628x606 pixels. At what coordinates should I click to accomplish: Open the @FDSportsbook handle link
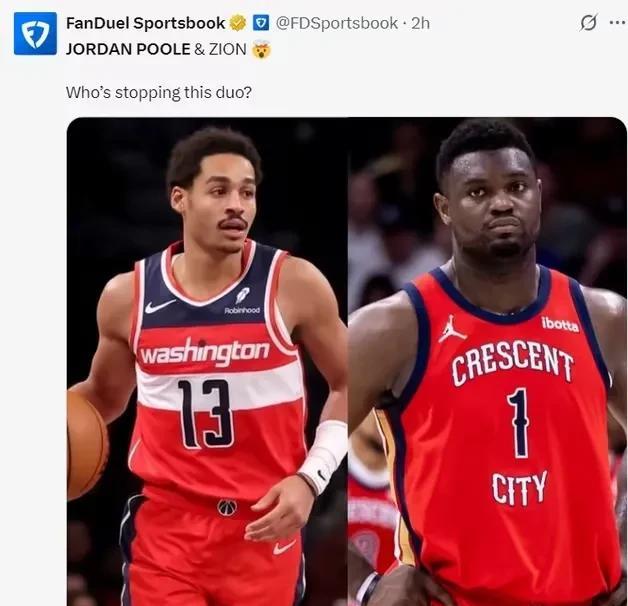[x=336, y=23]
